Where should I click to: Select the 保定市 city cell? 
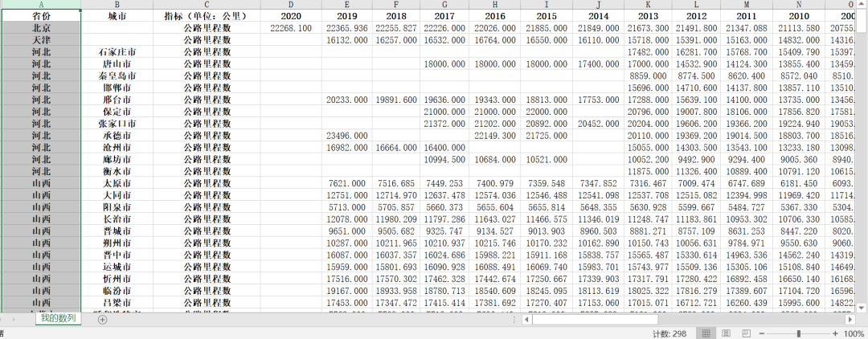117,112
